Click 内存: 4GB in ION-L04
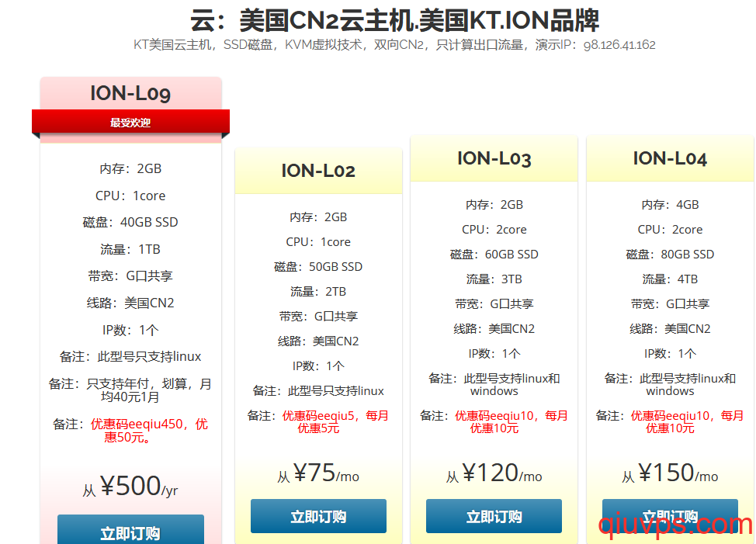Viewport: 756px width, 544px height. pos(670,204)
